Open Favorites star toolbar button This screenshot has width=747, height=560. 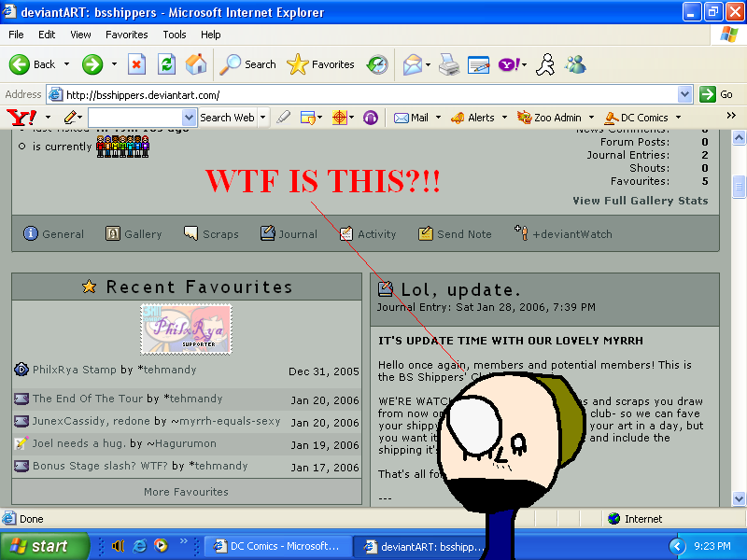click(x=320, y=64)
